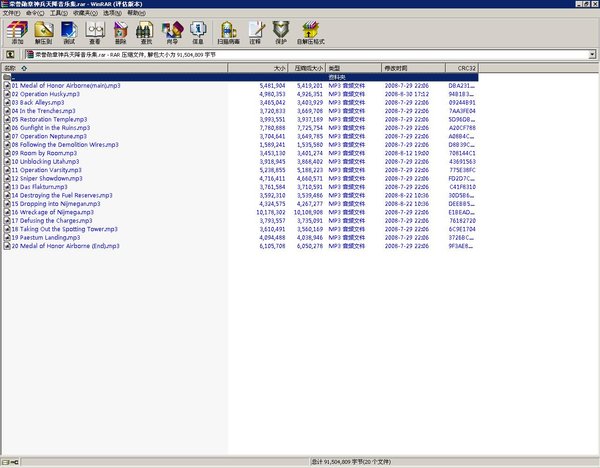Select file 04 In the Trenches.mp3

coord(44,111)
